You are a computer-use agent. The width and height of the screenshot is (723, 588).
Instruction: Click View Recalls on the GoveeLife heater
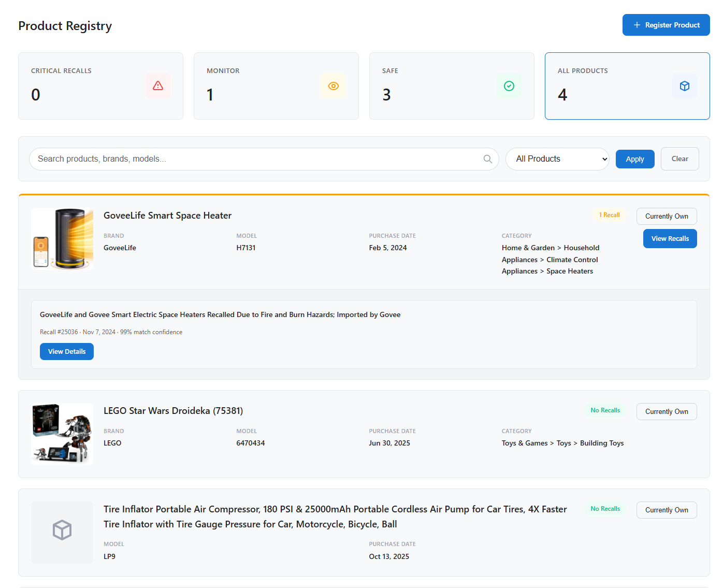coord(670,238)
